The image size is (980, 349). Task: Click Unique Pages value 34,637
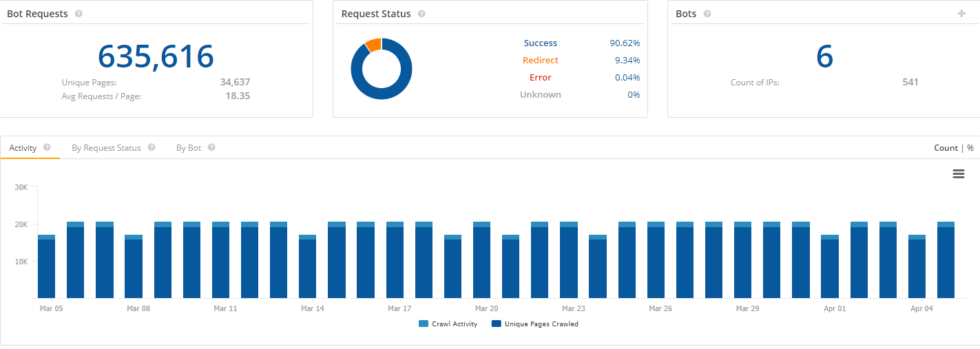(x=235, y=82)
